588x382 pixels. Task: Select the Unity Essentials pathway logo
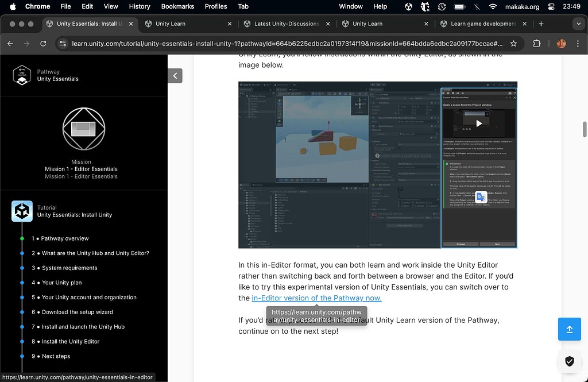tap(22, 75)
